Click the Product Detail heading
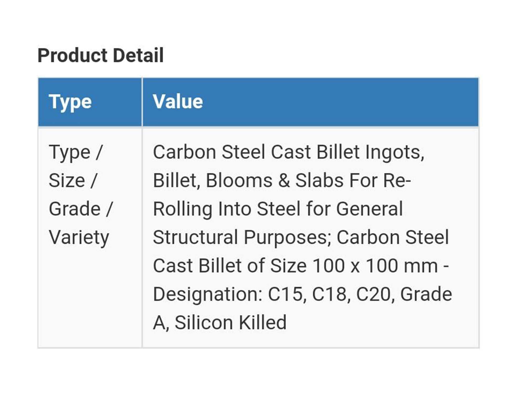This screenshot has width=525, height=420. pos(101,55)
